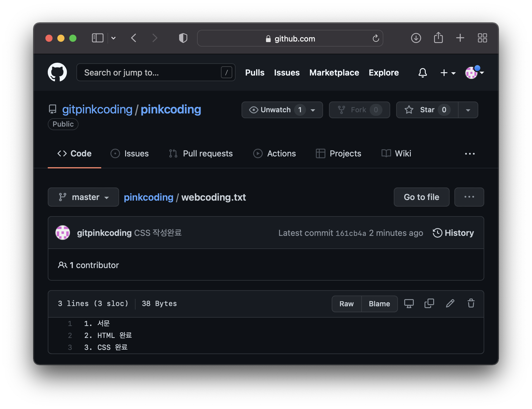Screen dimensions: 532x409
Task: Open the GitHub home logo
Action: (x=57, y=72)
